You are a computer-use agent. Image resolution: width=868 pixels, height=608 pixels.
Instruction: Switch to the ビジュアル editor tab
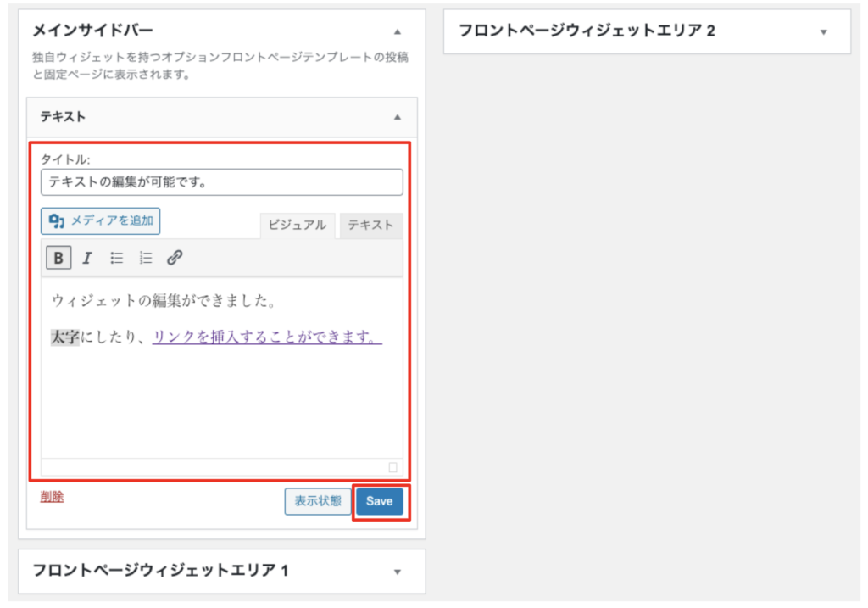point(297,225)
